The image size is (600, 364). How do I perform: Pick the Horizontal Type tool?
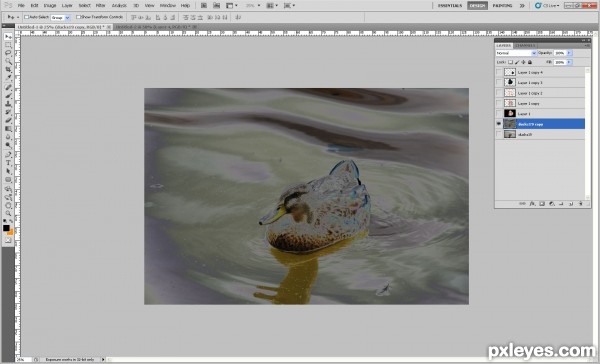pos(8,163)
